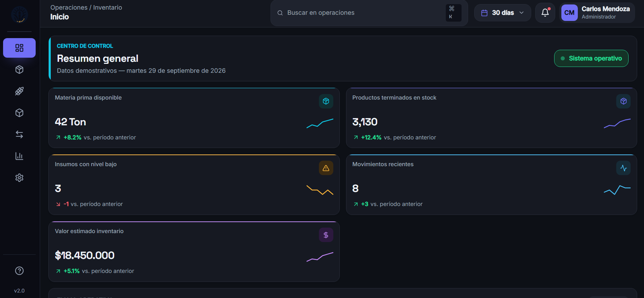The image size is (644, 298).
Task: Open the wheat icon in sidebar
Action: pyautogui.click(x=19, y=91)
